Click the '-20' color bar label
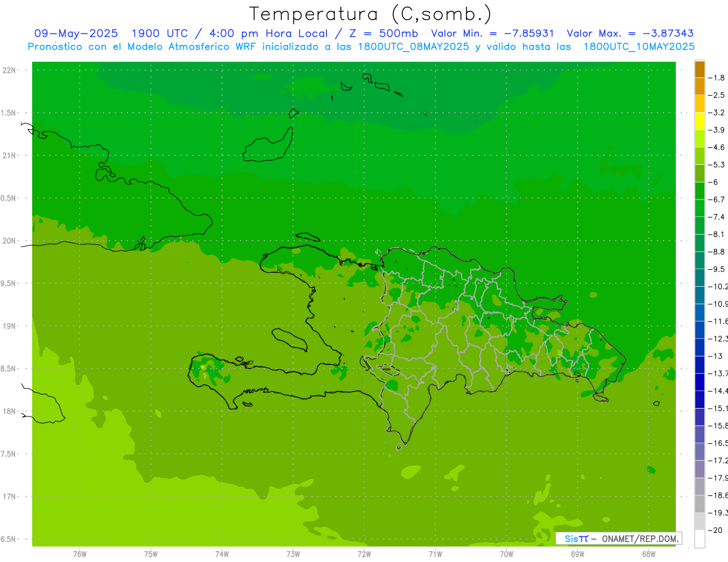Image resolution: width=728 pixels, height=562 pixels. point(716,530)
